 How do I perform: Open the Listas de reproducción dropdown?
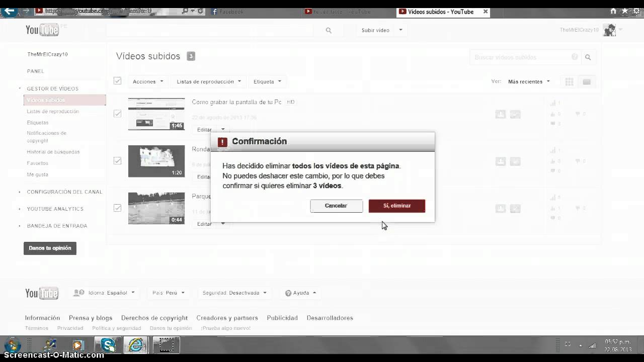pyautogui.click(x=209, y=81)
